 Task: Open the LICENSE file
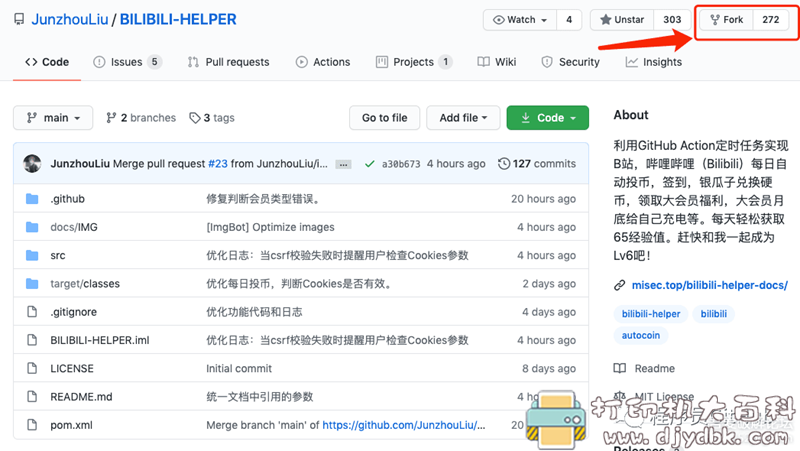pyautogui.click(x=72, y=368)
